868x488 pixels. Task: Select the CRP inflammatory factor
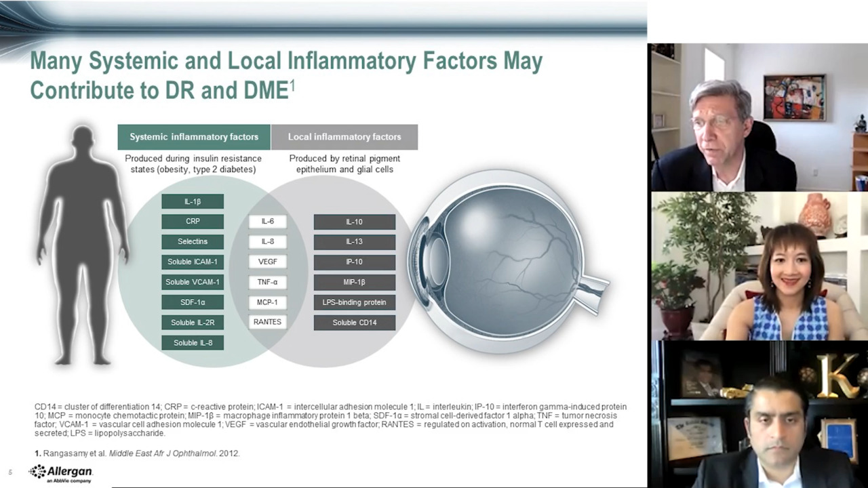(x=193, y=221)
